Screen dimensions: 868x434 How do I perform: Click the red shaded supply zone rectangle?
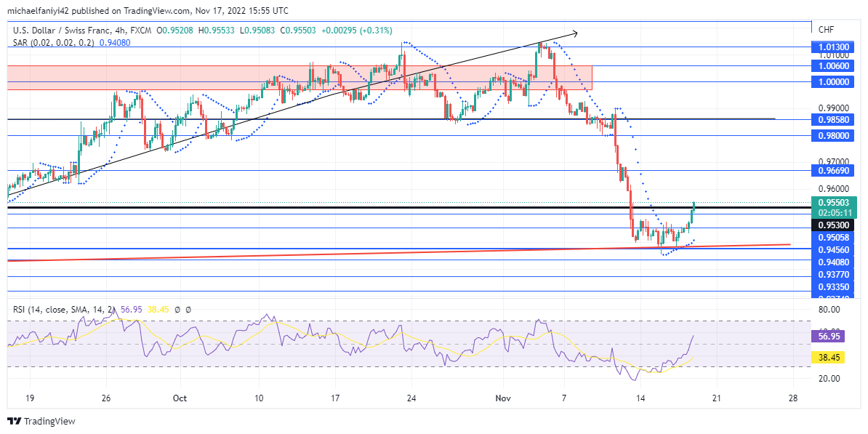point(300,78)
